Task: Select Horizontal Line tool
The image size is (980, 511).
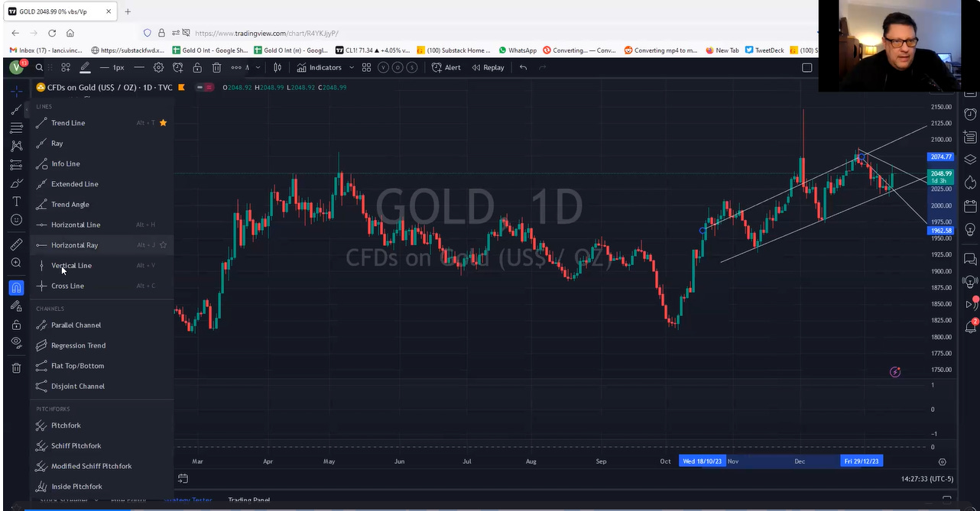Action: (101, 225)
